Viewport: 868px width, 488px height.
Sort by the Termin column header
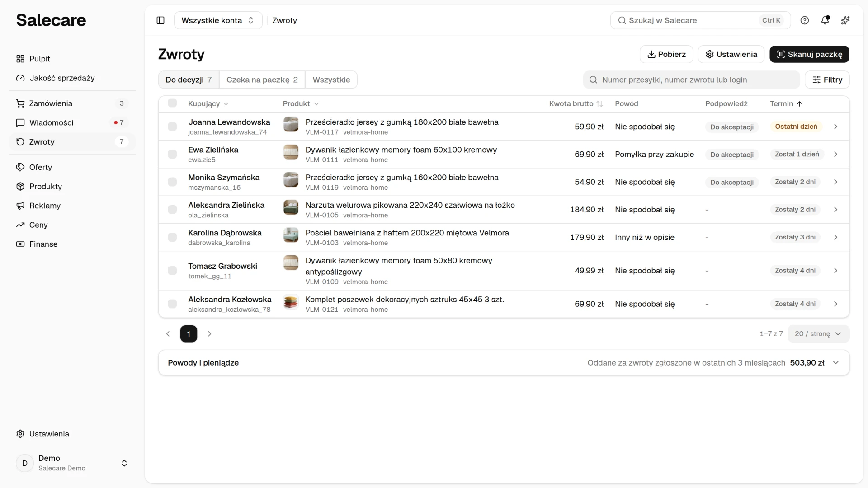pyautogui.click(x=786, y=104)
